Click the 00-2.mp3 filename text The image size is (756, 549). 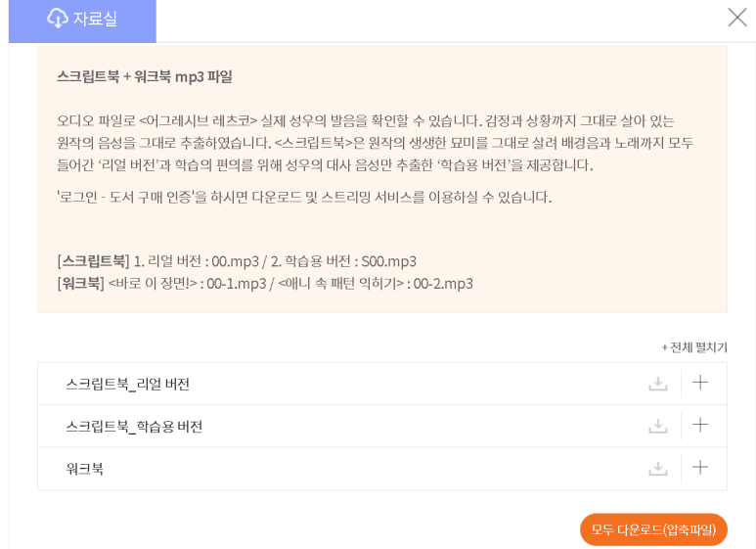[443, 284]
